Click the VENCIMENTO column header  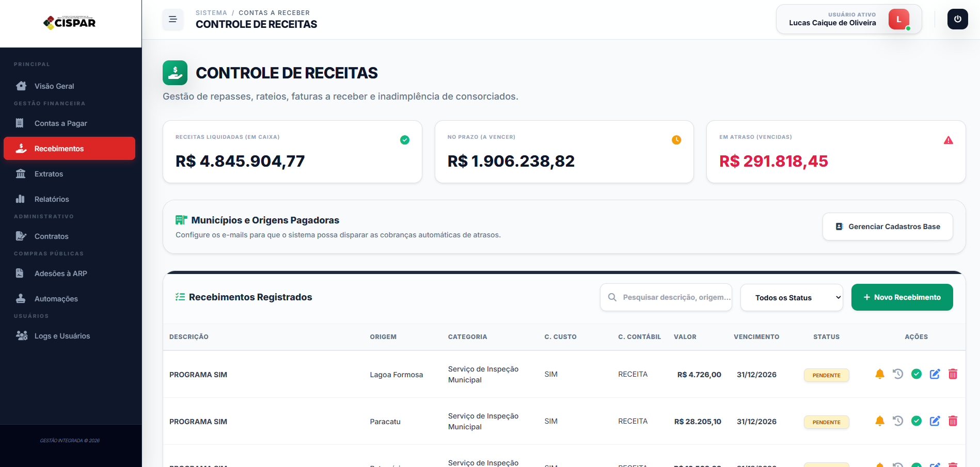(x=756, y=337)
